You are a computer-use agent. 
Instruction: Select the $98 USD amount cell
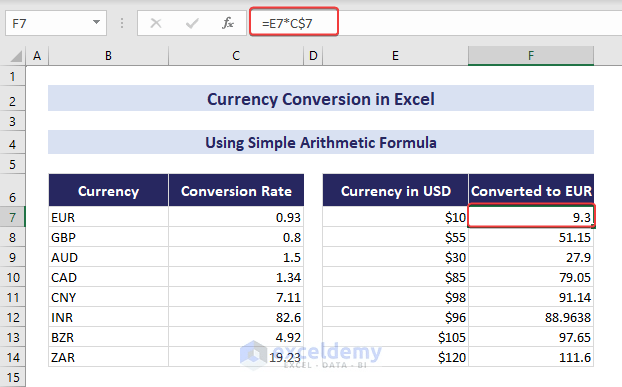point(395,297)
